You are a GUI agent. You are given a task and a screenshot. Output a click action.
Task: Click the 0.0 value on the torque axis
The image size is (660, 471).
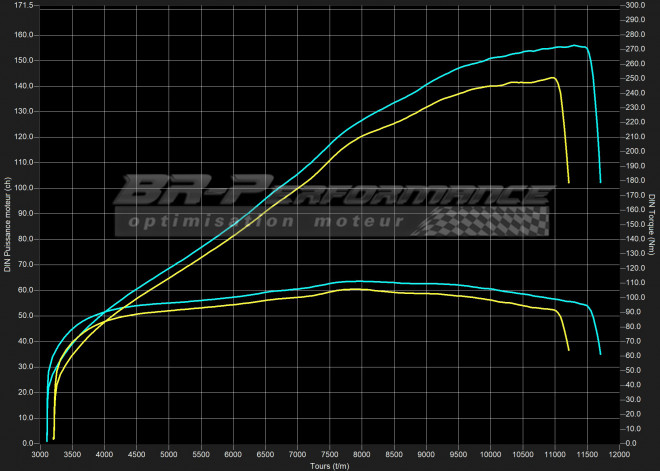coord(631,443)
